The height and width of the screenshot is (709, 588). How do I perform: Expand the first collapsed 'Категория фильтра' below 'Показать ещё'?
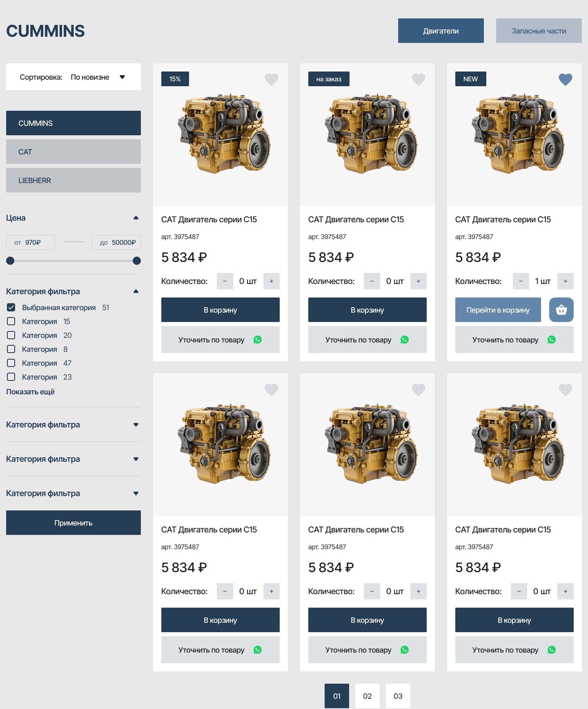coord(136,425)
